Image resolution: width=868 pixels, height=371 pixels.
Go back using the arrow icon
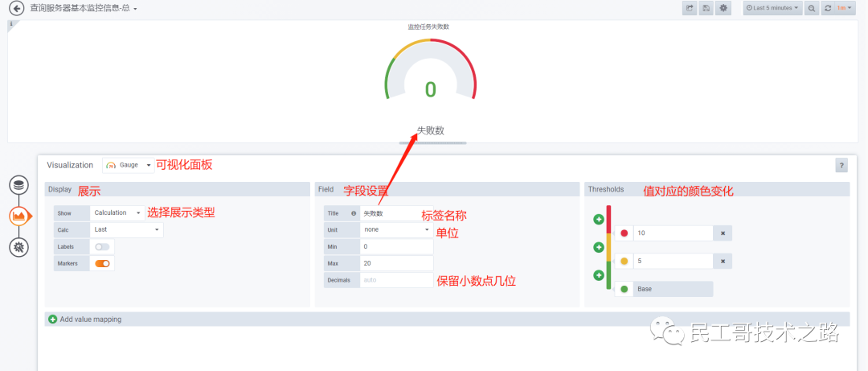point(17,8)
